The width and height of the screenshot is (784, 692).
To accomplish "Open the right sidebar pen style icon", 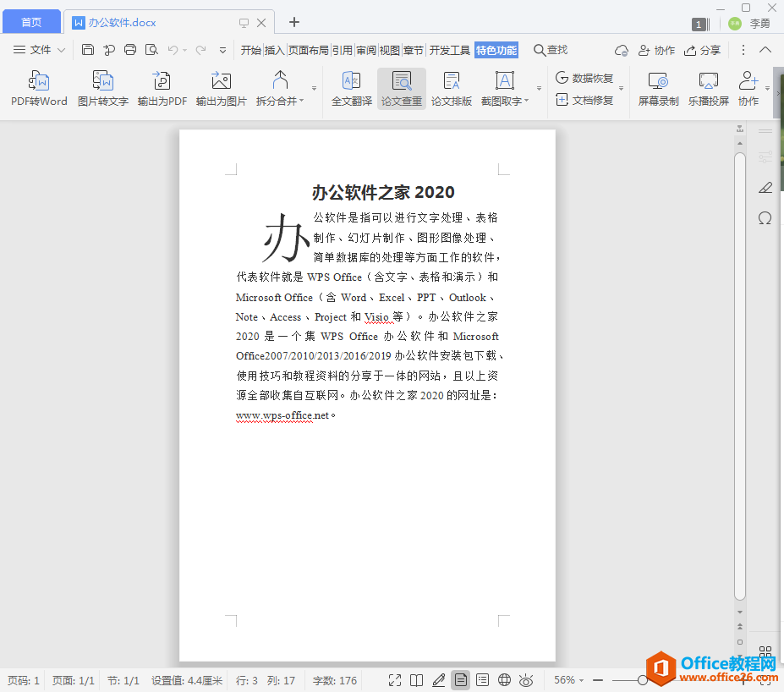I will pyautogui.click(x=765, y=188).
